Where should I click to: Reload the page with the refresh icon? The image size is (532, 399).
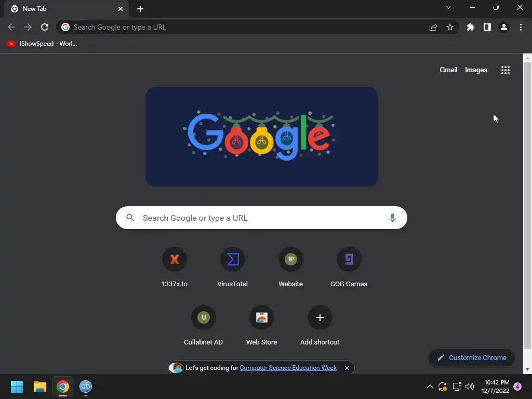(x=45, y=27)
